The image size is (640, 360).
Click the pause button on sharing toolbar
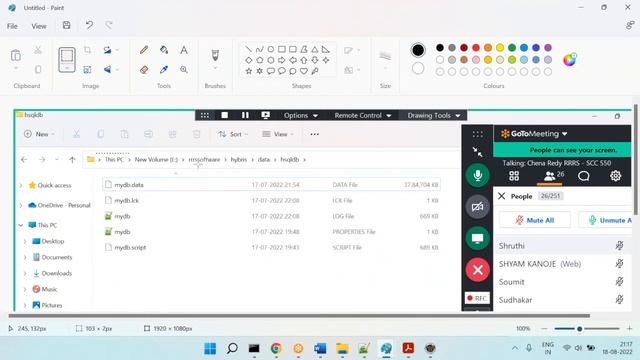pos(245,116)
